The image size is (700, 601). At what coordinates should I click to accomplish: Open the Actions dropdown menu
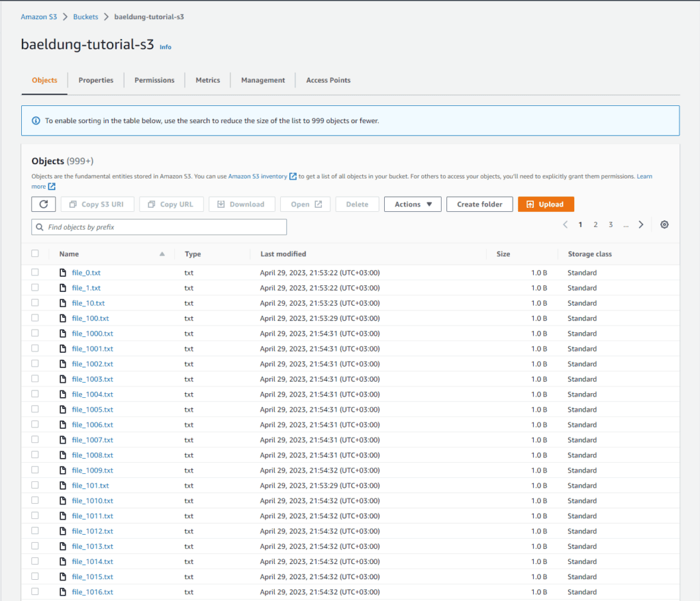tap(412, 204)
